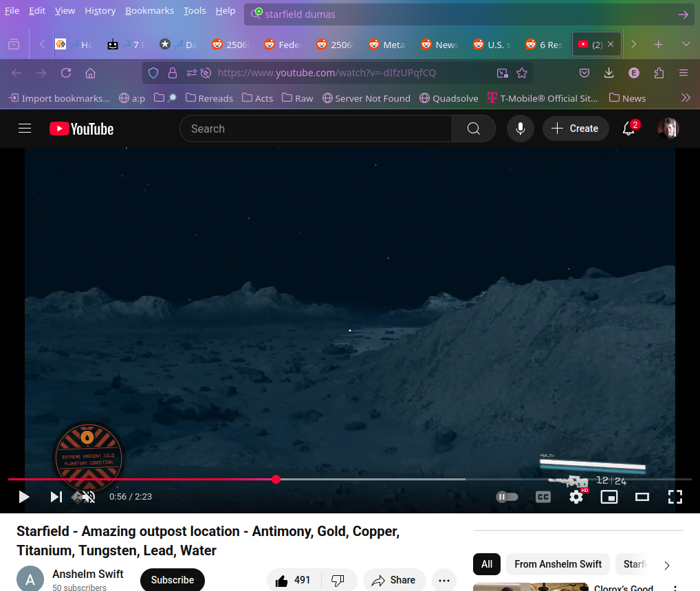Subscribe to Anshelm Swift
This screenshot has width=700, height=591.
click(x=173, y=580)
